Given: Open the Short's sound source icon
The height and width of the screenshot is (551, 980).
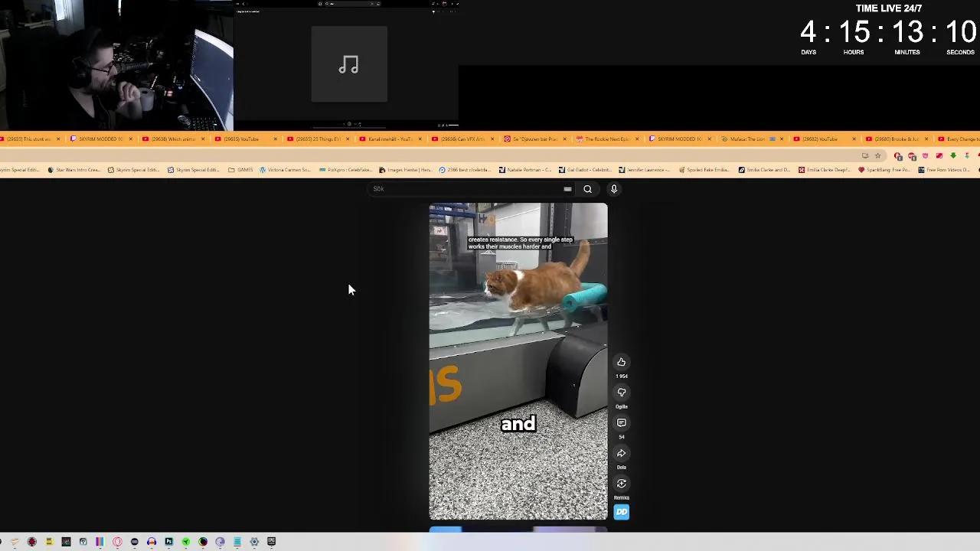Looking at the screenshot, I should [x=622, y=512].
